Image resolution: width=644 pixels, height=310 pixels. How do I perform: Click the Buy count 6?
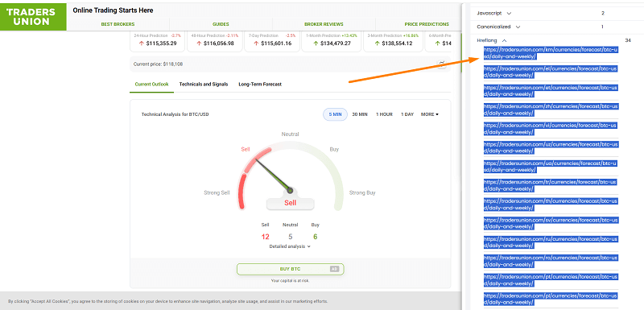click(315, 237)
